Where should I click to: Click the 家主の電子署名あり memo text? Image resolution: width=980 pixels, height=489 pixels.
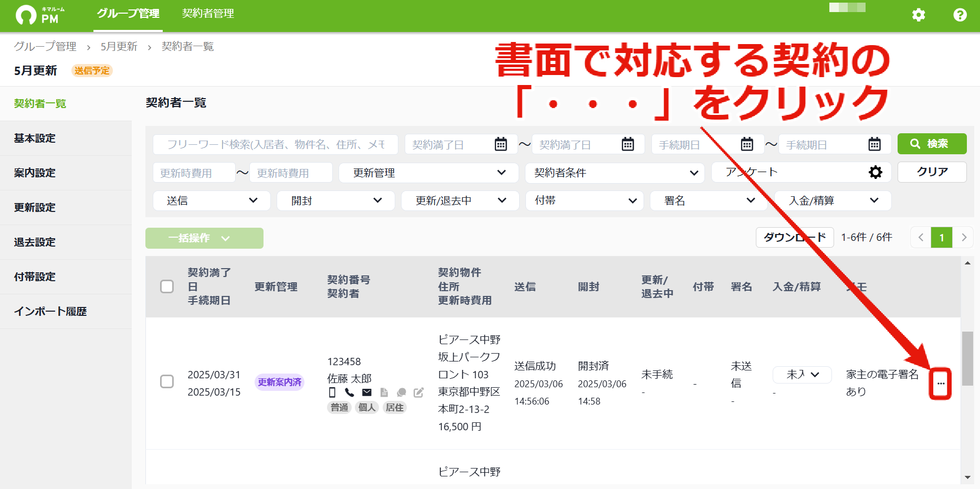click(882, 382)
